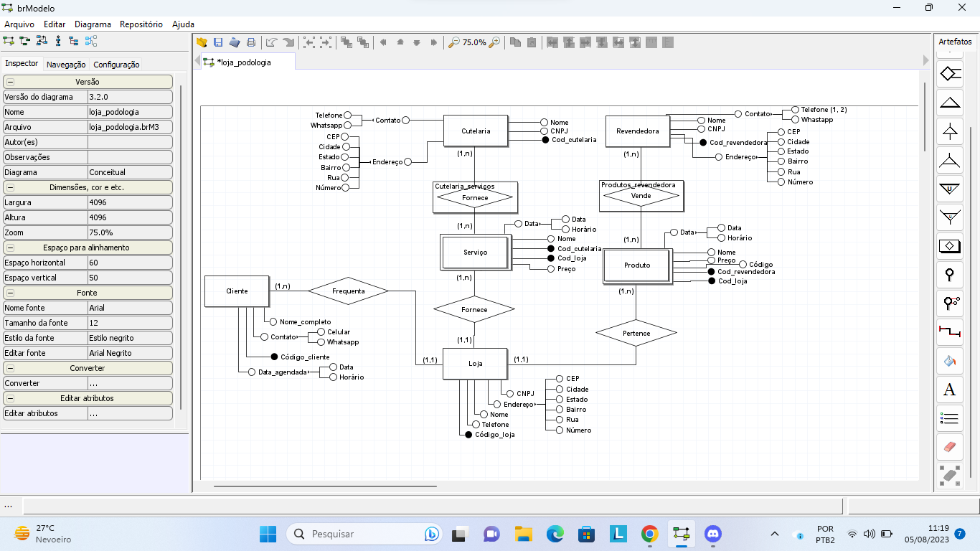Click the Autor(es) empty field
Screen dimensions: 980x551
tap(130, 142)
